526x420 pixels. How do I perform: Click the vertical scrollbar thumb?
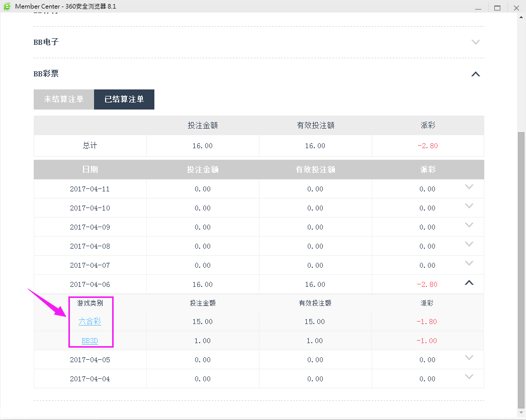point(521,271)
